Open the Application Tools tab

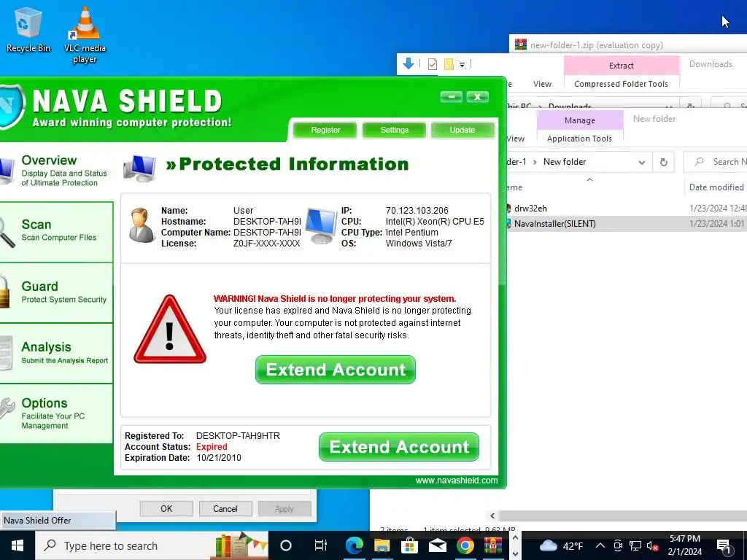point(579,139)
